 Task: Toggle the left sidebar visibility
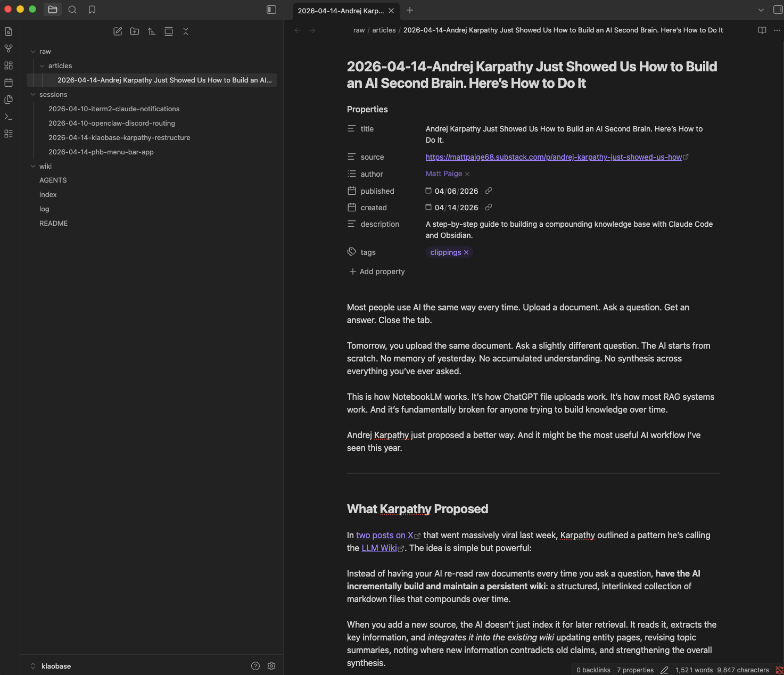point(271,10)
